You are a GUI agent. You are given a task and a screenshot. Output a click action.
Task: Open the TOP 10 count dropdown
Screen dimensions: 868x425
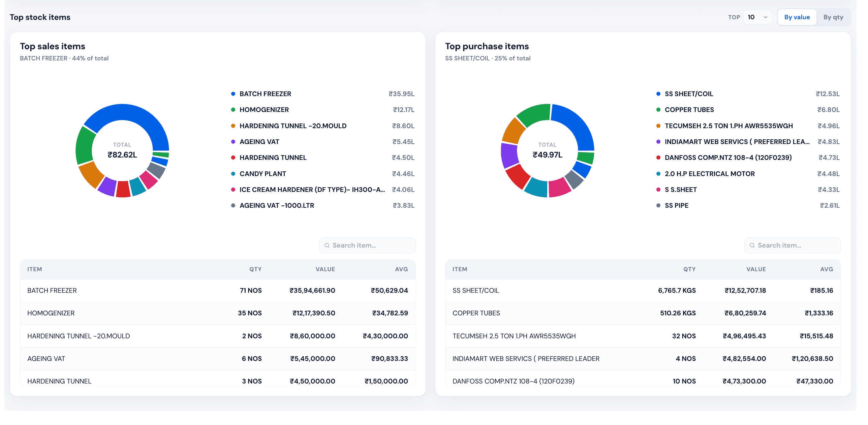[x=757, y=17]
